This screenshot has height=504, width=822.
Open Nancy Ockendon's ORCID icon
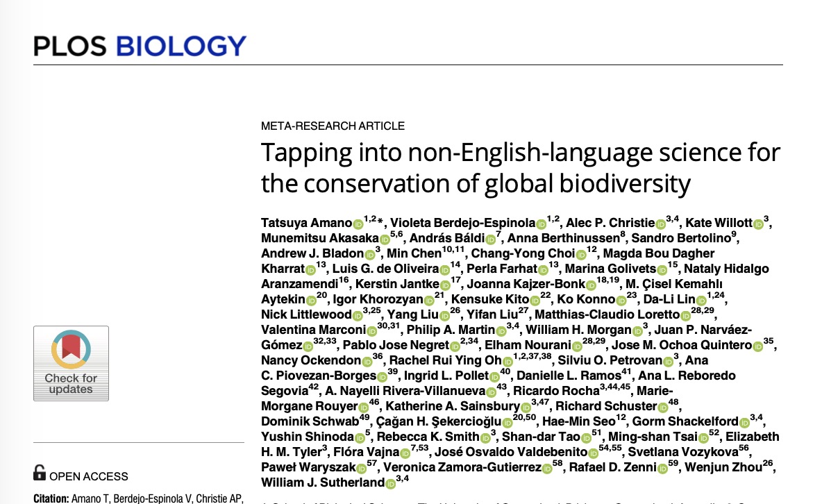[x=367, y=361]
